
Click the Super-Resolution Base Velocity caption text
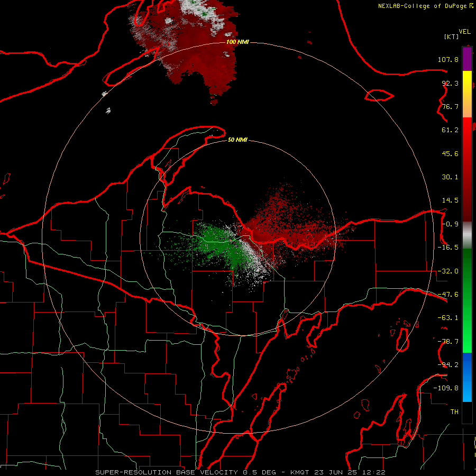pyautogui.click(x=240, y=472)
